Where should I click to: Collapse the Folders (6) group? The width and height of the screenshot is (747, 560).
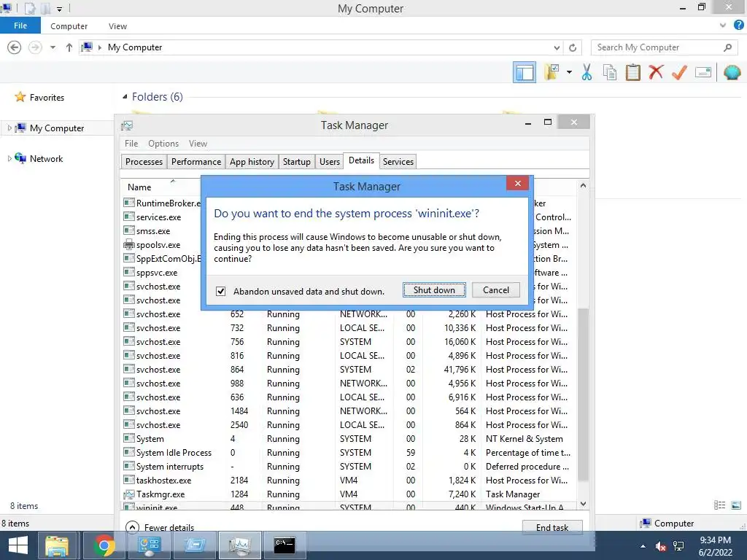(x=125, y=97)
